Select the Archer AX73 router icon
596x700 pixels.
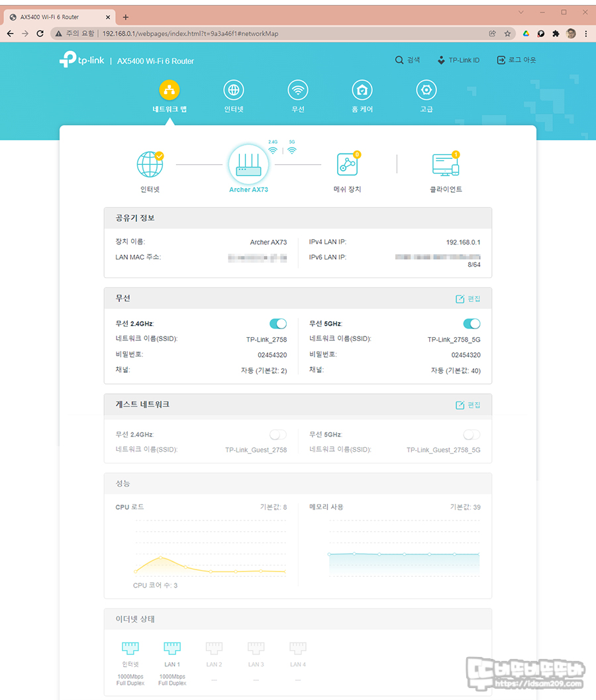[249, 165]
